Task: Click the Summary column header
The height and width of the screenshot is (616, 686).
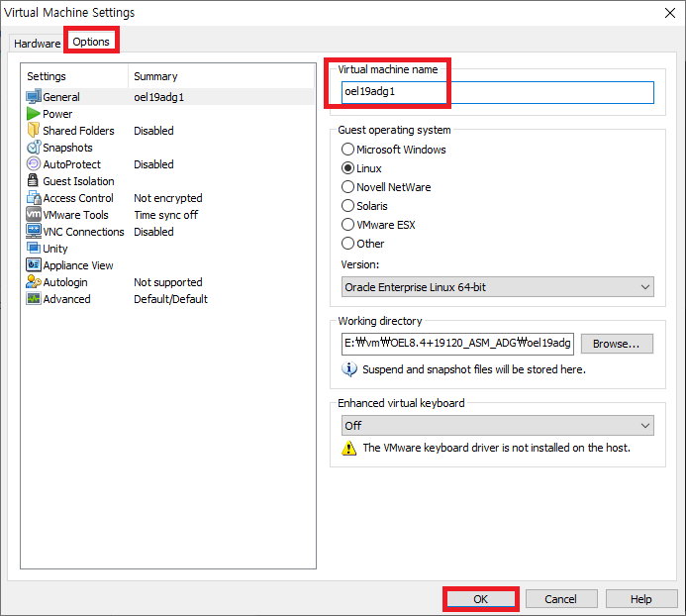Action: click(x=222, y=76)
